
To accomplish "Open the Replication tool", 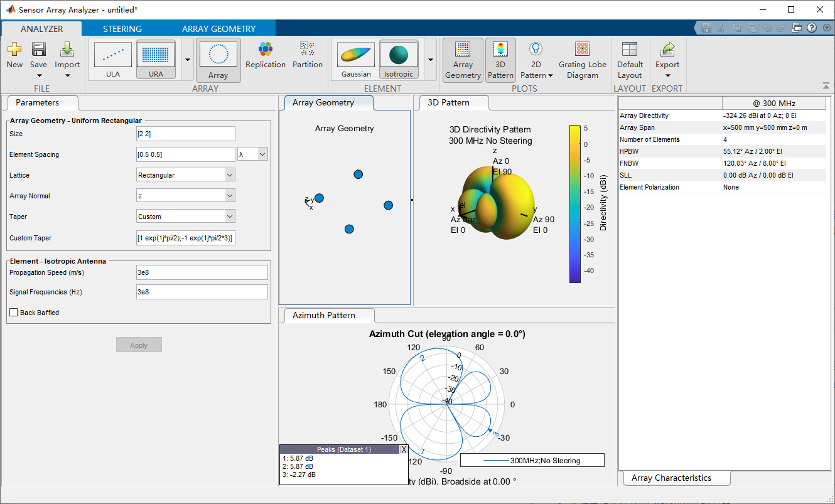I will pos(266,55).
